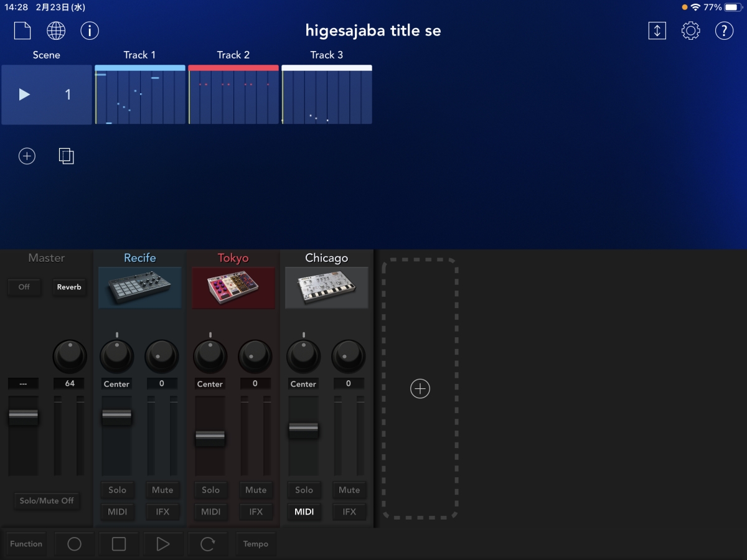Image resolution: width=747 pixels, height=560 pixels.
Task: Tap the vertical resize arrows icon
Action: [x=657, y=30]
